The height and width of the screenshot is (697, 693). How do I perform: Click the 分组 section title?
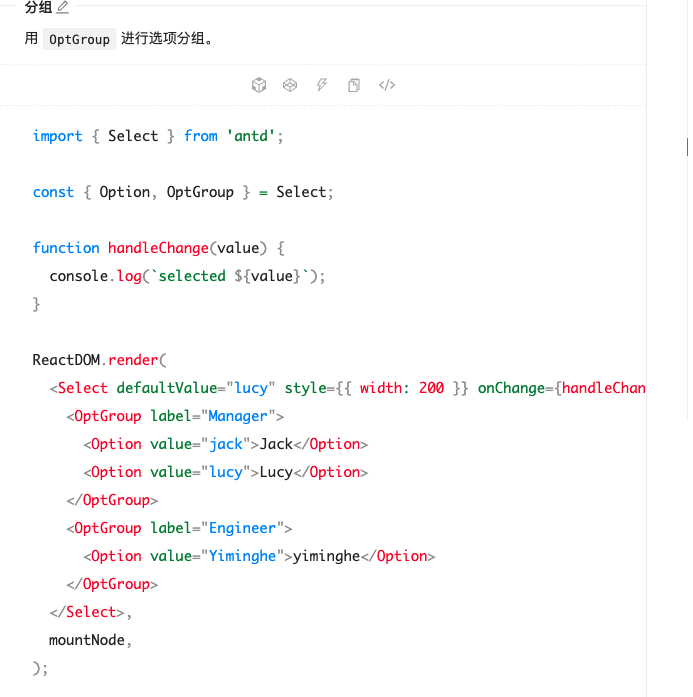(x=38, y=8)
